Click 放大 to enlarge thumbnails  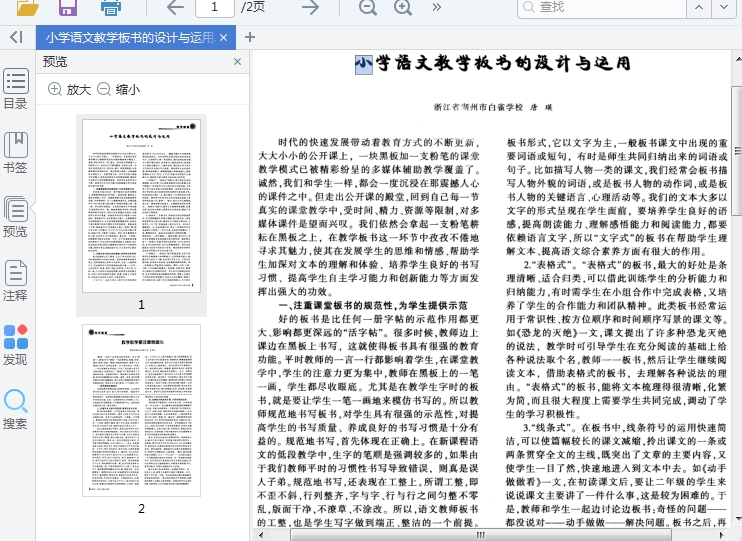tap(69, 89)
